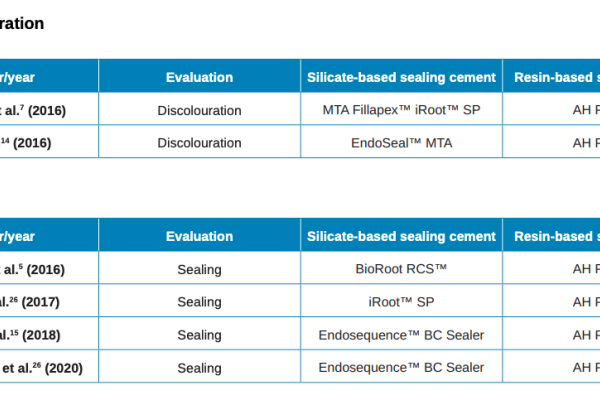Click Sealing in the 2020 row
The image size is (600, 400).
pos(199,368)
